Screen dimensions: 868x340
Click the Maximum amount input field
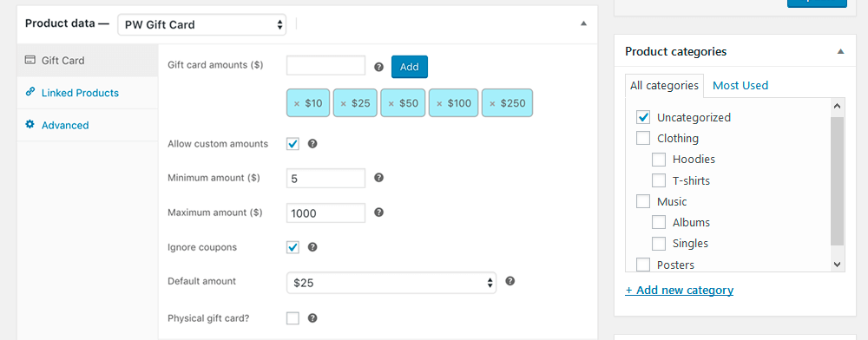point(326,212)
